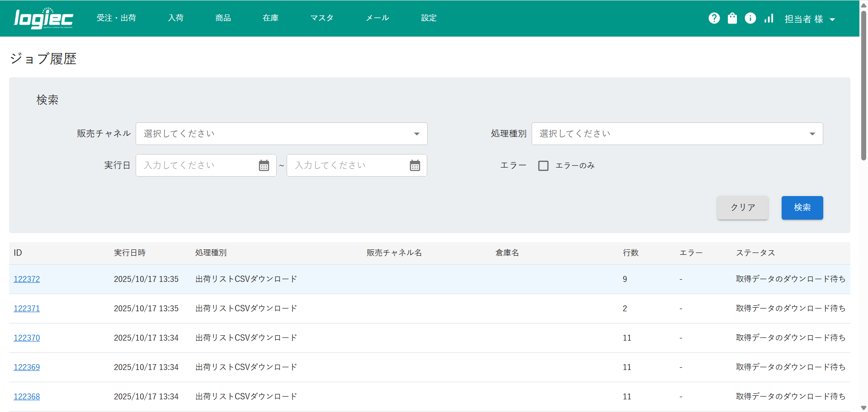Open the 在庫 menu
Screen dimensions: 868x412
click(x=270, y=18)
